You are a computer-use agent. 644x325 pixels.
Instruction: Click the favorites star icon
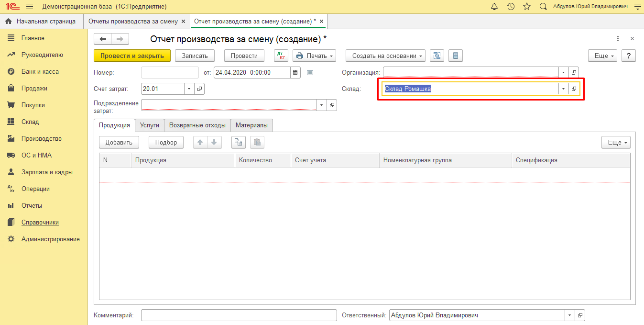[527, 7]
